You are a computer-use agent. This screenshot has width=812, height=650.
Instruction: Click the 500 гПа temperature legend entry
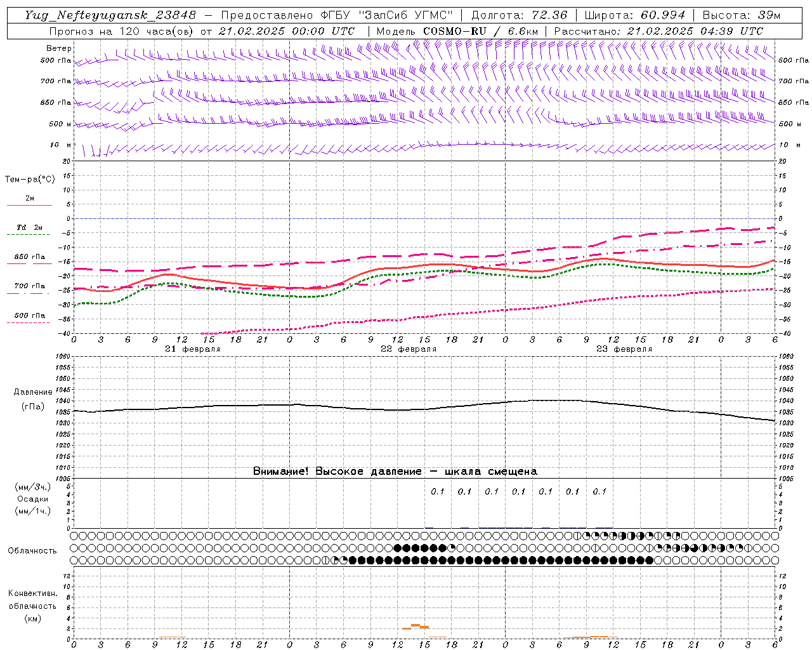pos(29,317)
